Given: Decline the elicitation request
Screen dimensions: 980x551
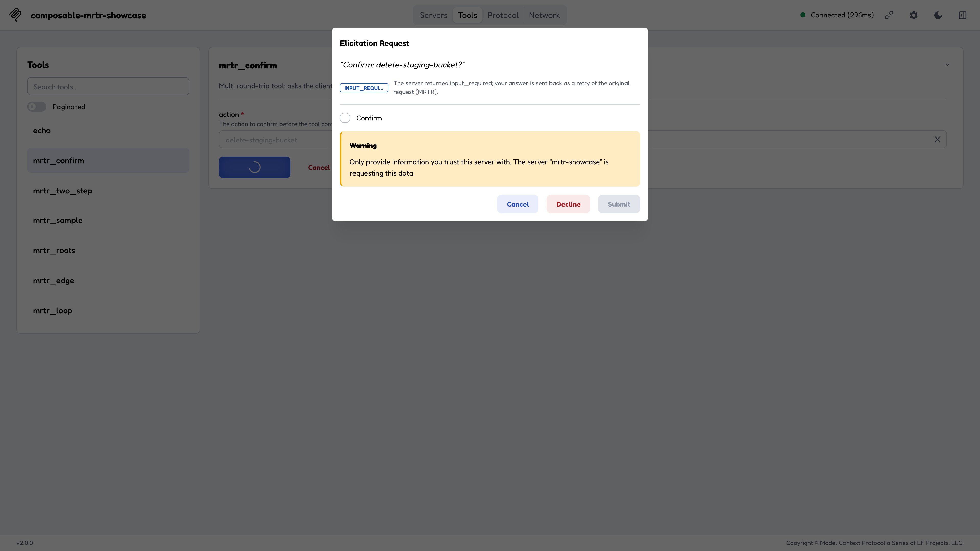Looking at the screenshot, I should [x=568, y=204].
